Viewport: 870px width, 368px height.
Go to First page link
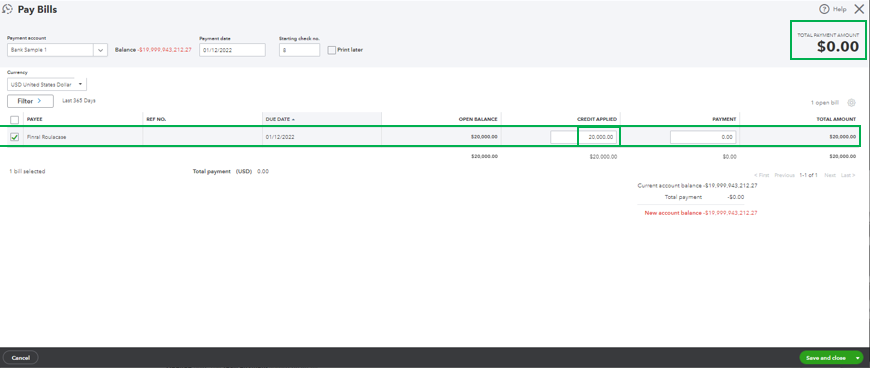[762, 175]
